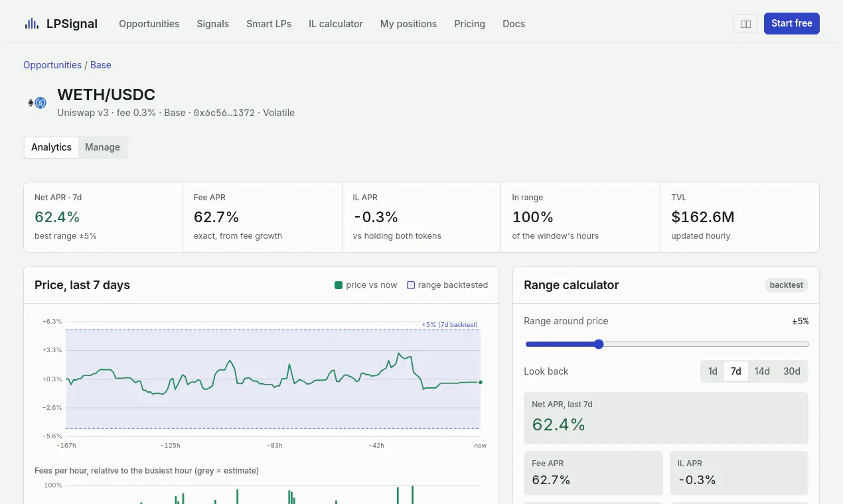843x504 pixels.
Task: Click the green current-price dot on the chart
Action: [x=481, y=382]
